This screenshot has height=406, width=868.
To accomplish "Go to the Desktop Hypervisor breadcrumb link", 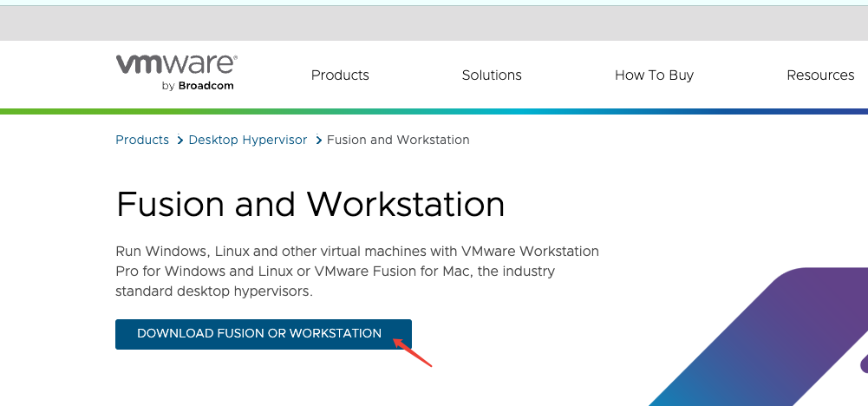I will click(247, 141).
